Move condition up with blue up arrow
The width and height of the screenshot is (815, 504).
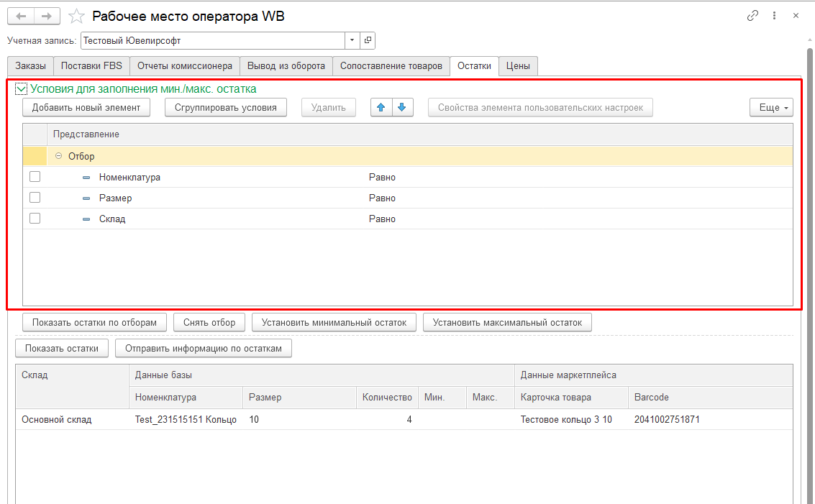(381, 108)
